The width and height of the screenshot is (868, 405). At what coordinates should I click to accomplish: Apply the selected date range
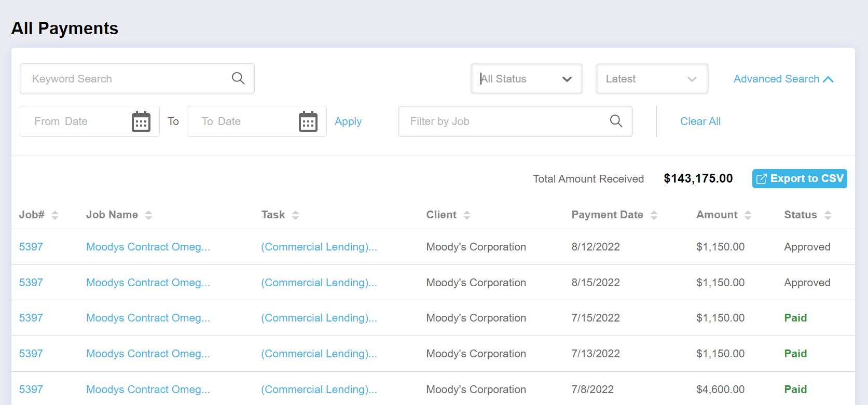(x=348, y=121)
